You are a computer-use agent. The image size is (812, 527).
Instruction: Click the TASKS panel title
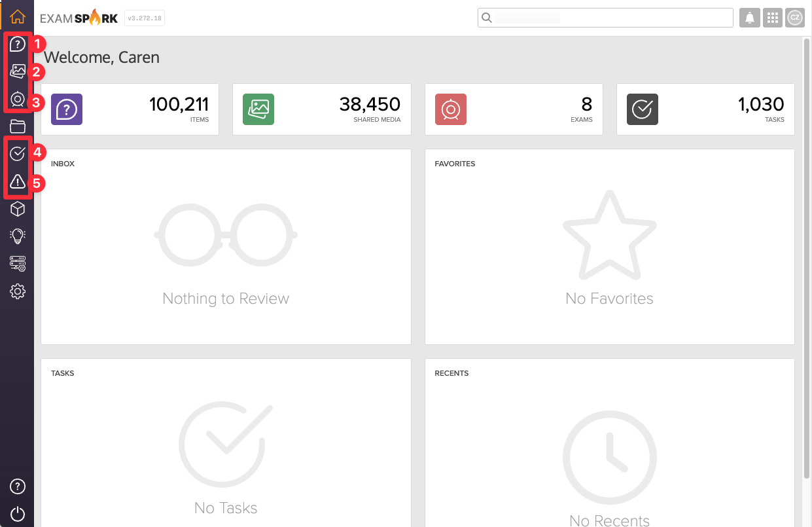point(63,373)
